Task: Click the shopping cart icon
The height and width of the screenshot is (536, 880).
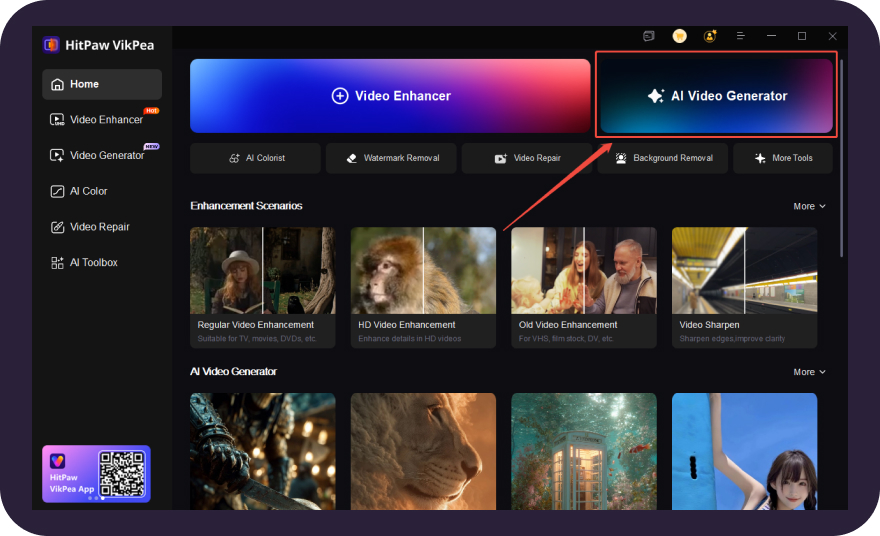Action: [680, 36]
